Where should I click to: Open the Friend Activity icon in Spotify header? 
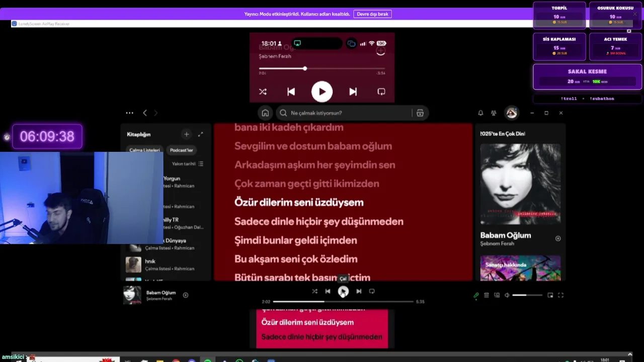pos(494,113)
